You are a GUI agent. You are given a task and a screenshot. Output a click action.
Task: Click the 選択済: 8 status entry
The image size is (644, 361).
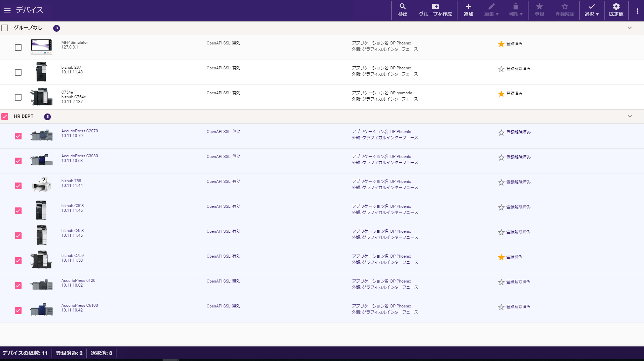[x=101, y=353]
